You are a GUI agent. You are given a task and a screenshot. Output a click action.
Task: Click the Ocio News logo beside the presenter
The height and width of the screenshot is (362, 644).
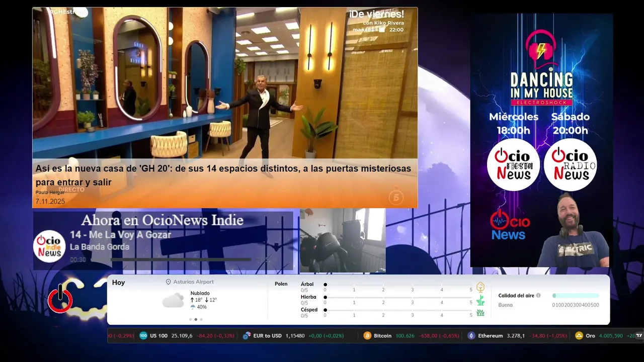coord(510,225)
